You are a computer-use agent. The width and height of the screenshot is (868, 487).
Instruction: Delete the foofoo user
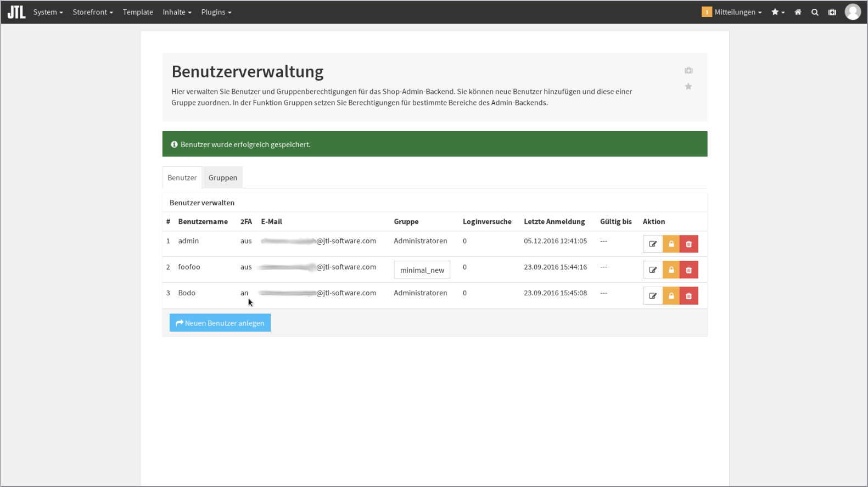tap(688, 270)
